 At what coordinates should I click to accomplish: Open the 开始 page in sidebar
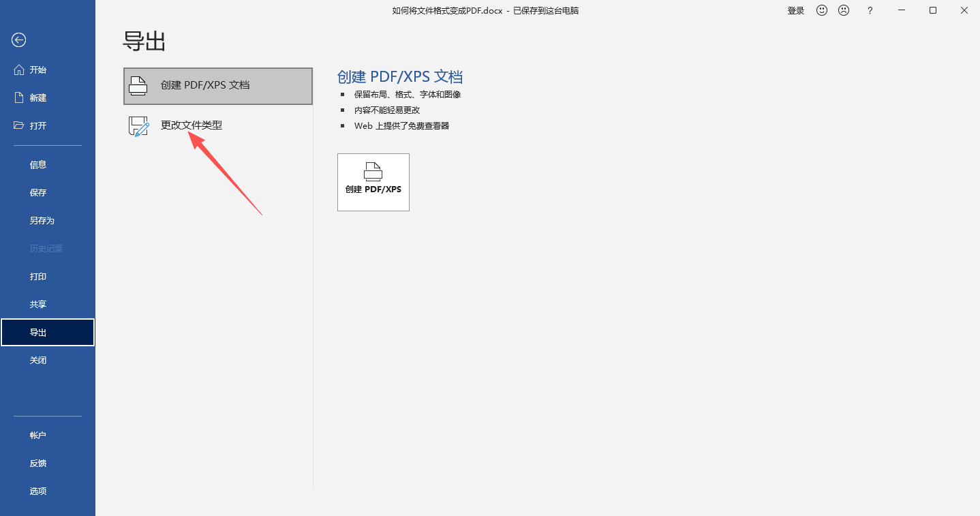pos(48,70)
